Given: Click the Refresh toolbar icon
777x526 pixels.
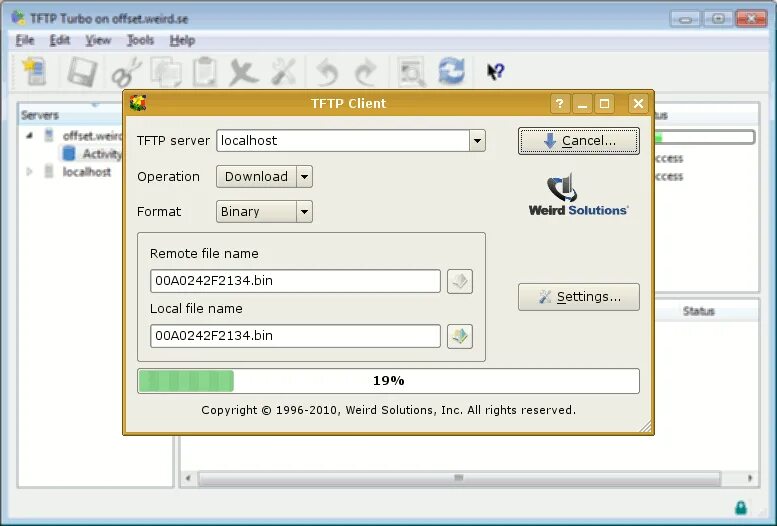Looking at the screenshot, I should coord(451,71).
